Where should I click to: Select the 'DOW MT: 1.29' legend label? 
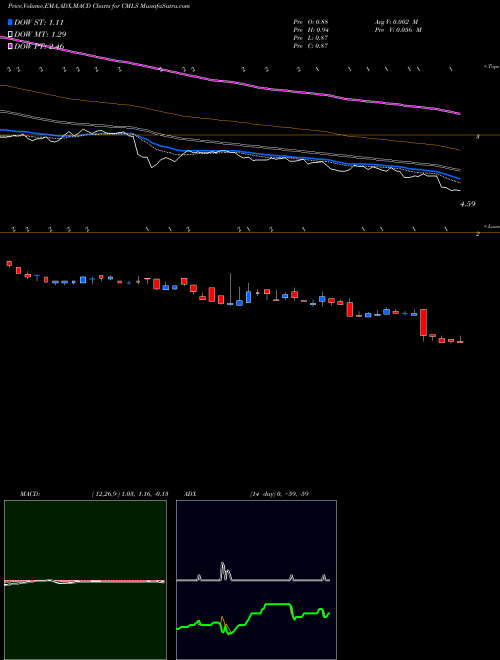click(40, 34)
